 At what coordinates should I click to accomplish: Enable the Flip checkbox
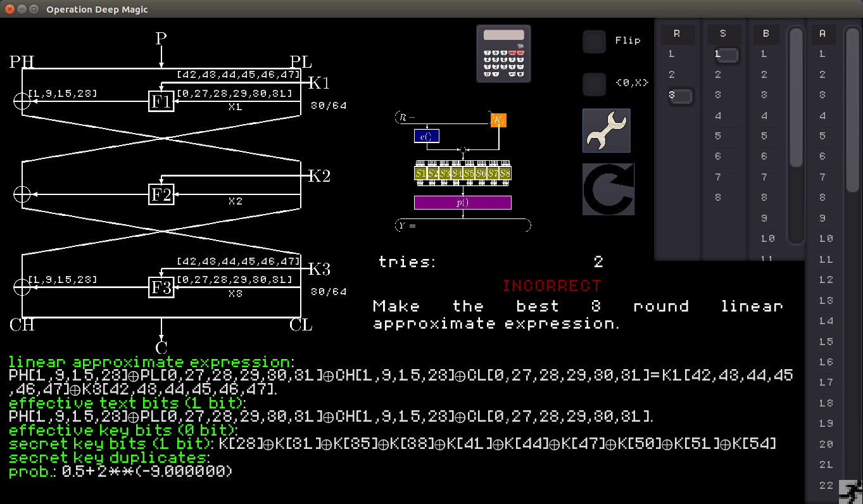tap(593, 41)
